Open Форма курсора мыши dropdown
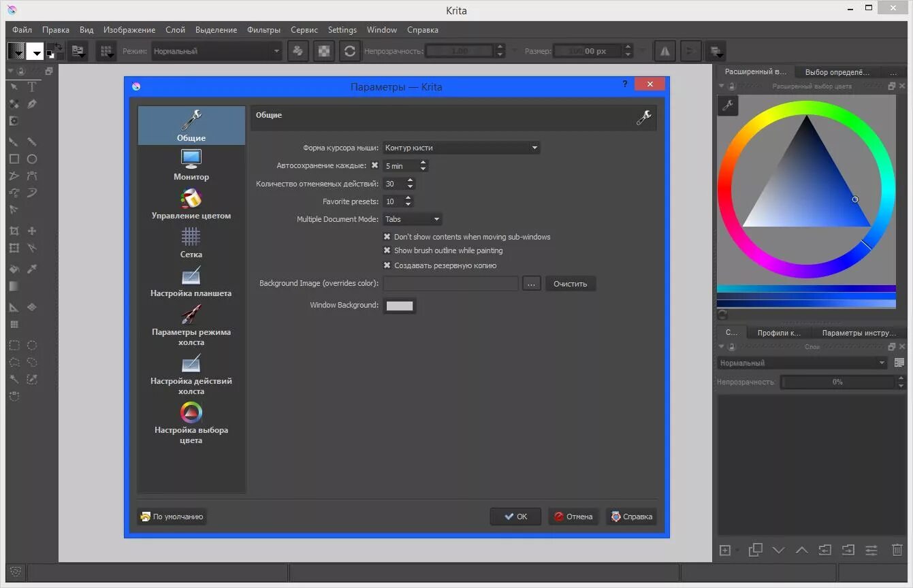 pos(461,148)
